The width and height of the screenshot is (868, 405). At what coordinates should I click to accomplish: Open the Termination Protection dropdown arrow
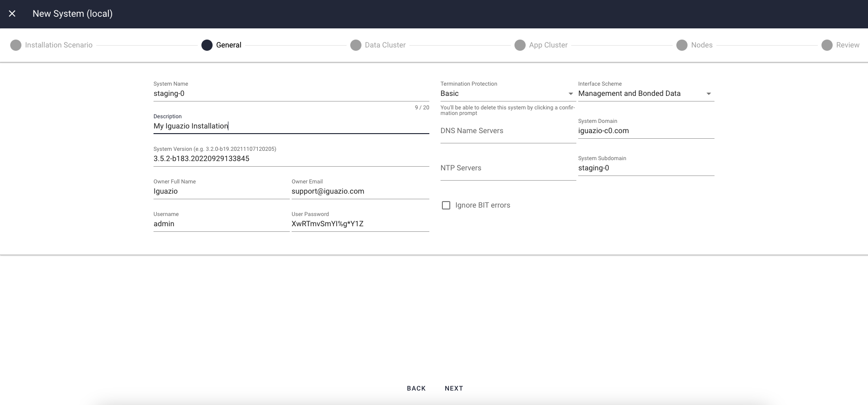point(571,94)
